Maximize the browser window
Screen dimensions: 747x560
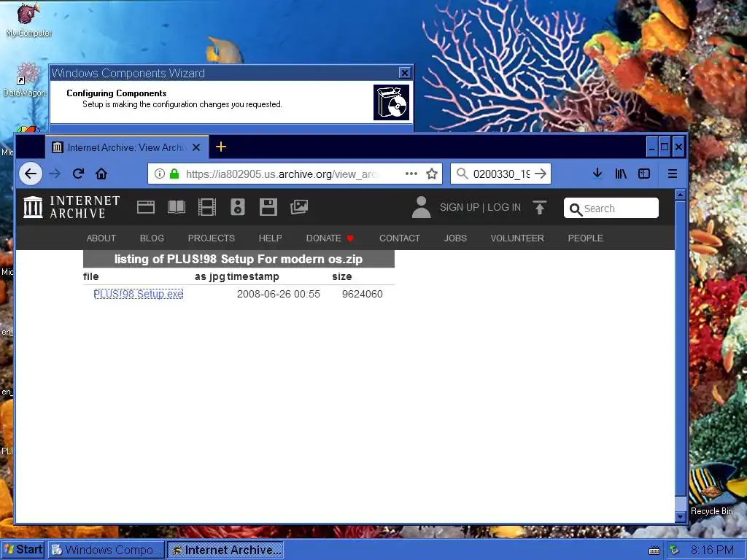pos(665,147)
